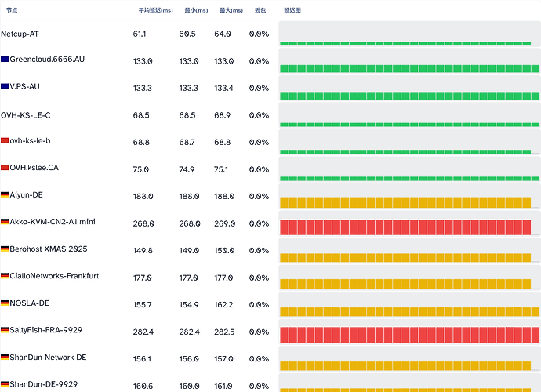Viewport: 541px width, 392px height.
Task: Click the 节点 column header
Action: click(12, 10)
